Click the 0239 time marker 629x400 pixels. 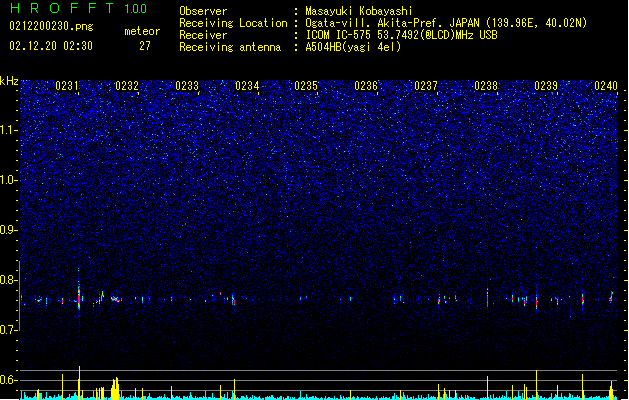pyautogui.click(x=546, y=86)
